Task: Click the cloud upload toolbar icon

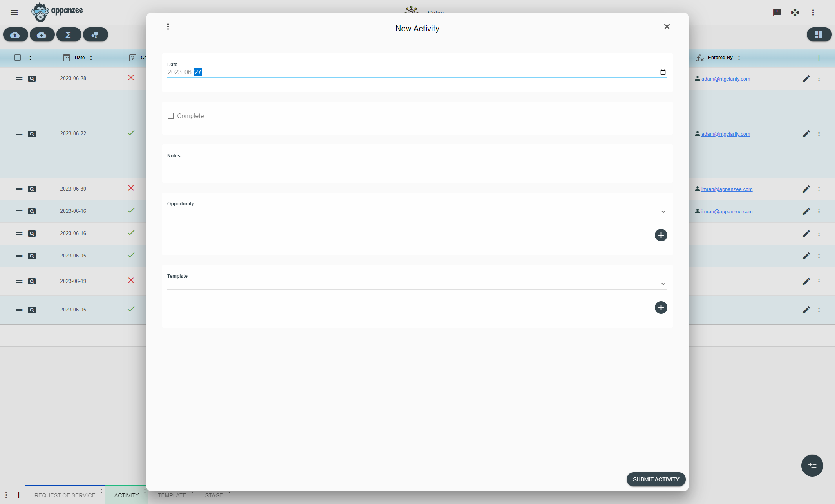Action: pyautogui.click(x=15, y=35)
